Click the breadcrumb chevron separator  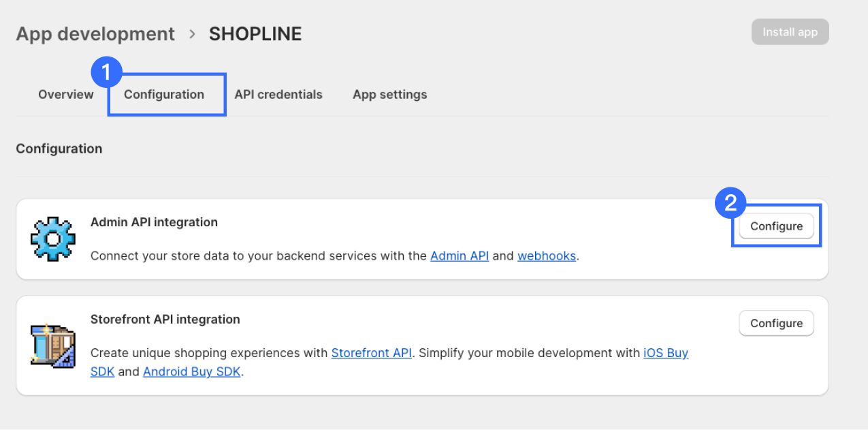tap(192, 34)
